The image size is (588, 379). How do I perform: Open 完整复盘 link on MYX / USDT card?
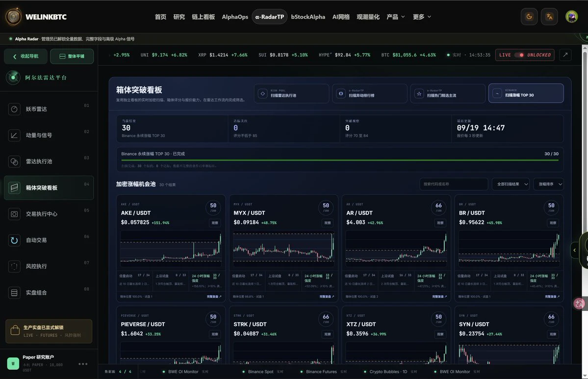327,297
